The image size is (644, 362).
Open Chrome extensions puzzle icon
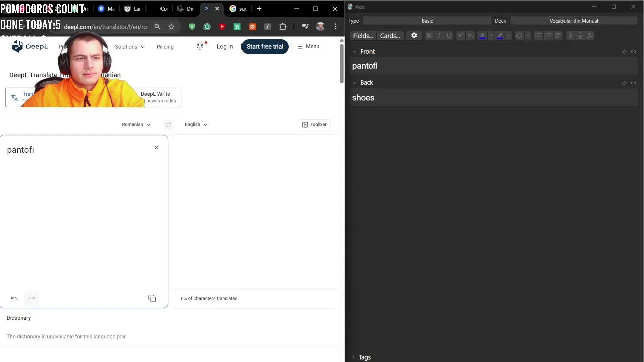[283, 27]
